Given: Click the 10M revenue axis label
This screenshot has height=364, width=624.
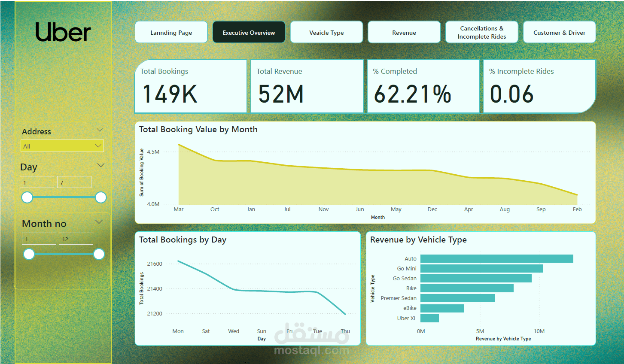Looking at the screenshot, I should pos(539,331).
